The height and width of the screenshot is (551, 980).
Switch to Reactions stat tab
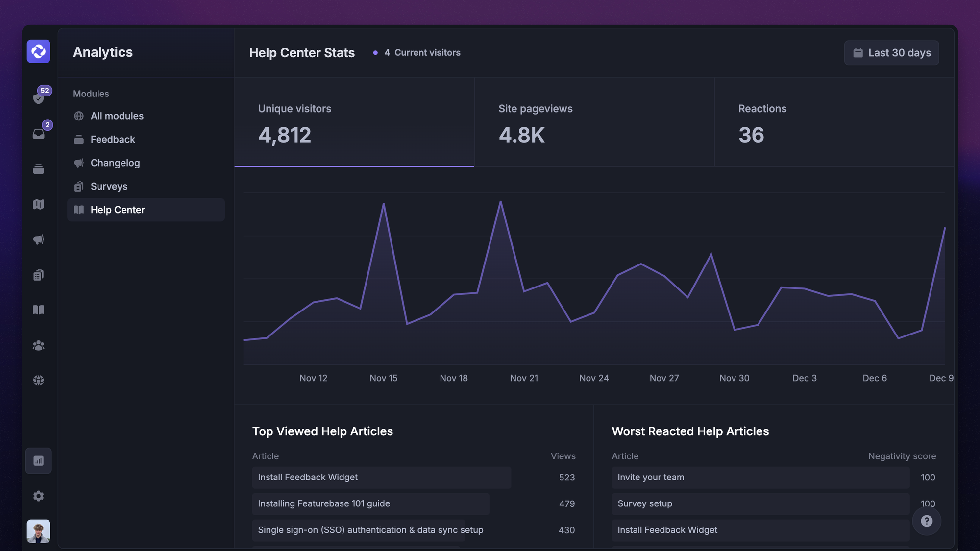834,122
